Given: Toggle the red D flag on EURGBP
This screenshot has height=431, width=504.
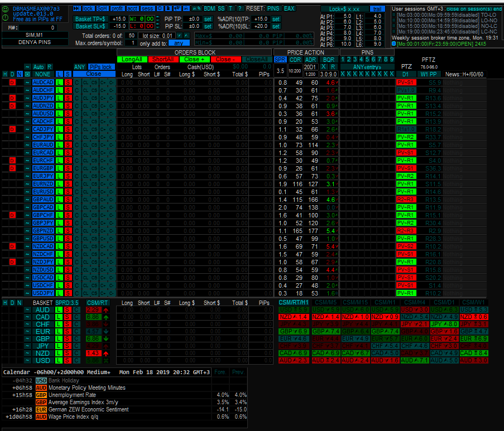Looking at the screenshot, I should click(x=12, y=168).
